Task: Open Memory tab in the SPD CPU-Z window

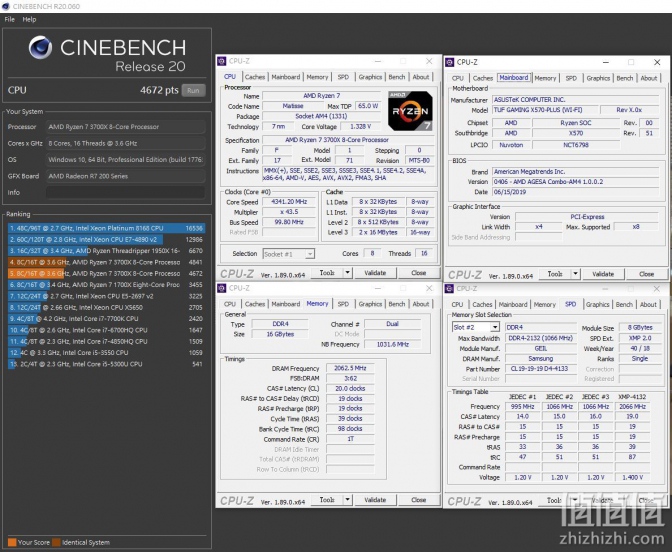Action: [545, 305]
